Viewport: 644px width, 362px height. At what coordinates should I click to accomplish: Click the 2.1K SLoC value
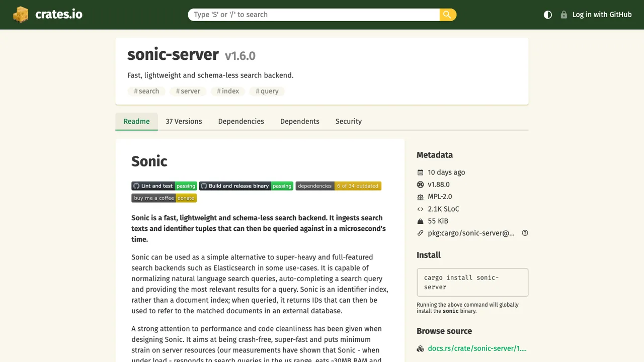pyautogui.click(x=443, y=209)
